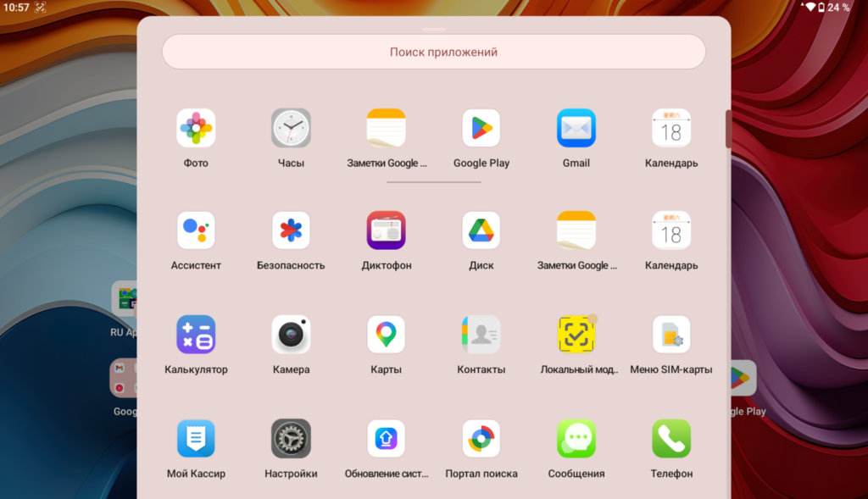Launch the Калькулятор calculator app
Viewport: 868px width, 499px height.
point(196,335)
